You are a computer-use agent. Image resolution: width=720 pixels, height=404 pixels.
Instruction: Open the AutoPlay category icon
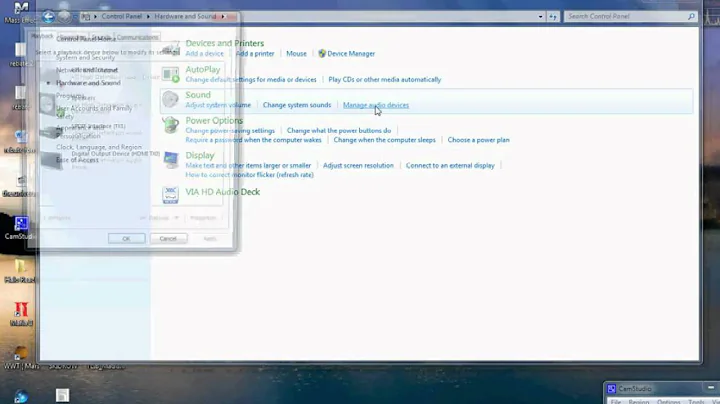pyautogui.click(x=170, y=74)
